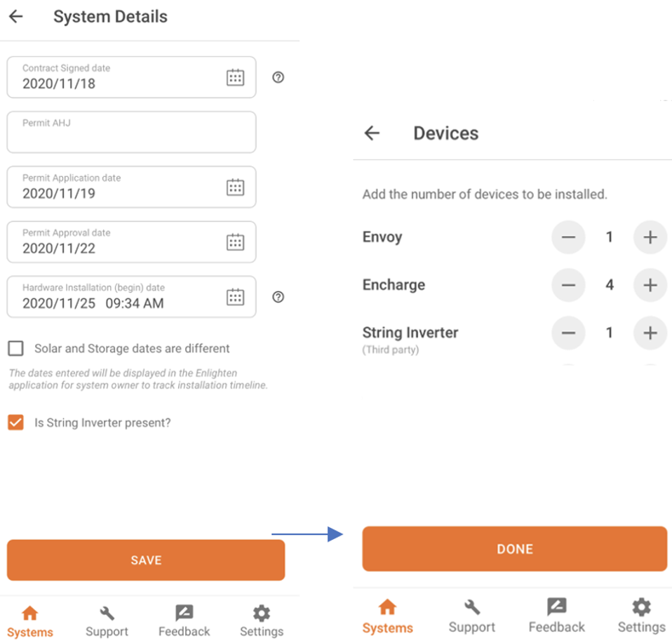Viewport: 672px width, 643px height.
Task: Open the Contract Signed date calendar picker
Action: [x=236, y=77]
